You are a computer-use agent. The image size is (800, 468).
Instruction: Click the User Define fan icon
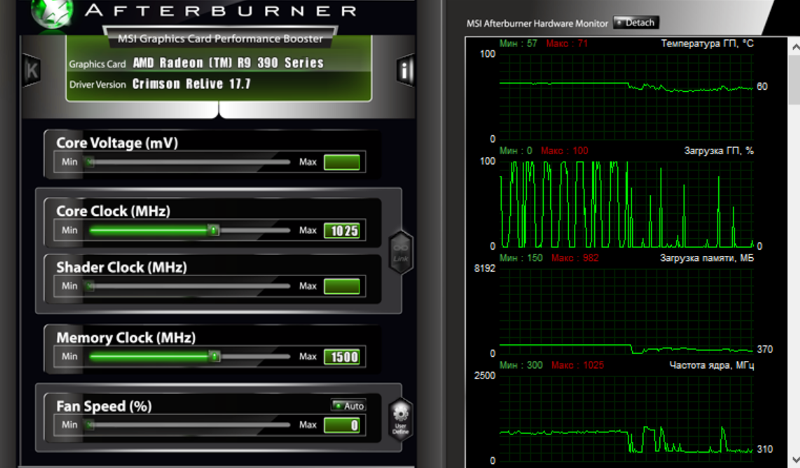point(401,420)
